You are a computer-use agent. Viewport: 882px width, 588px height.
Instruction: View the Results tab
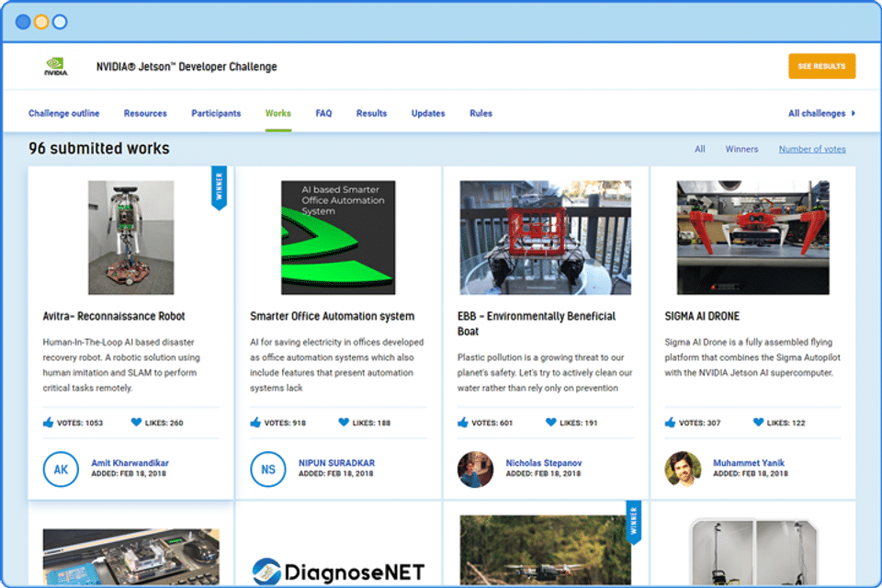point(371,113)
